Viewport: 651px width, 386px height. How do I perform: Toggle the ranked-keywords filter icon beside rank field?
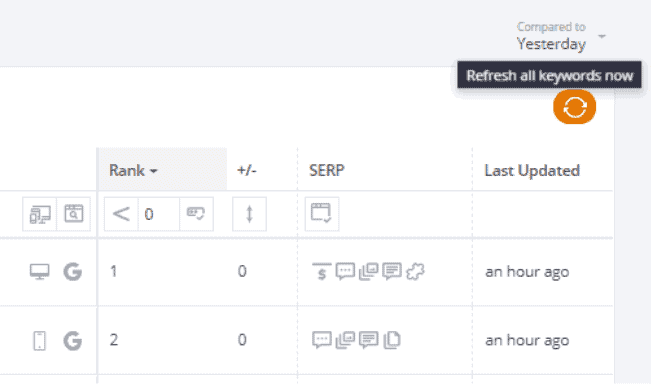tap(196, 214)
